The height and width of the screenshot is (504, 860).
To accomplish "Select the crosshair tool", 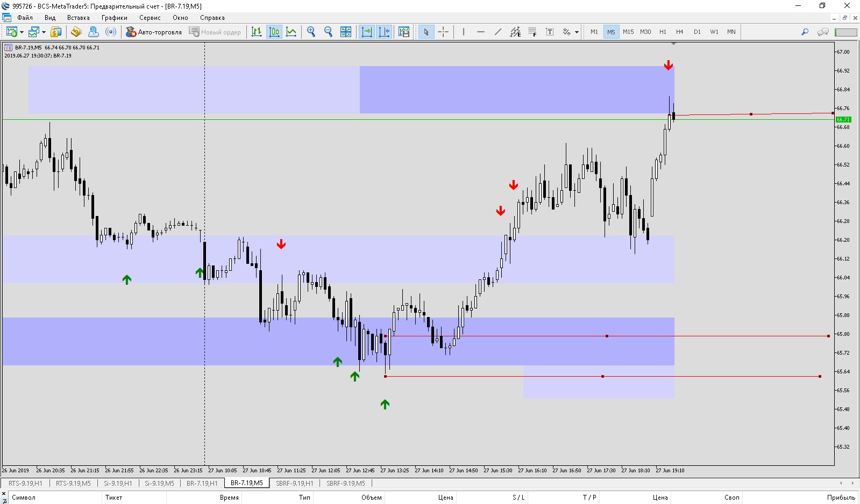I will (x=443, y=32).
